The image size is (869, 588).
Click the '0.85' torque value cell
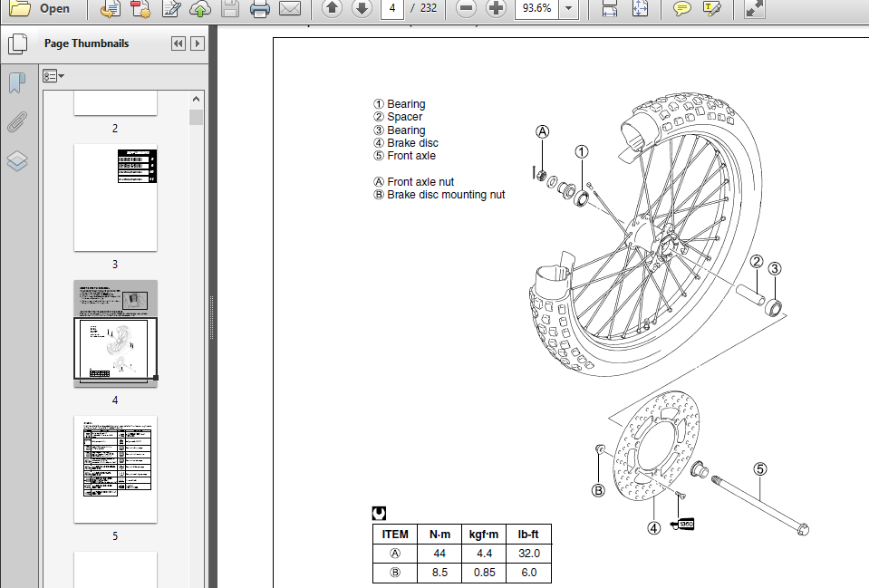click(485, 573)
